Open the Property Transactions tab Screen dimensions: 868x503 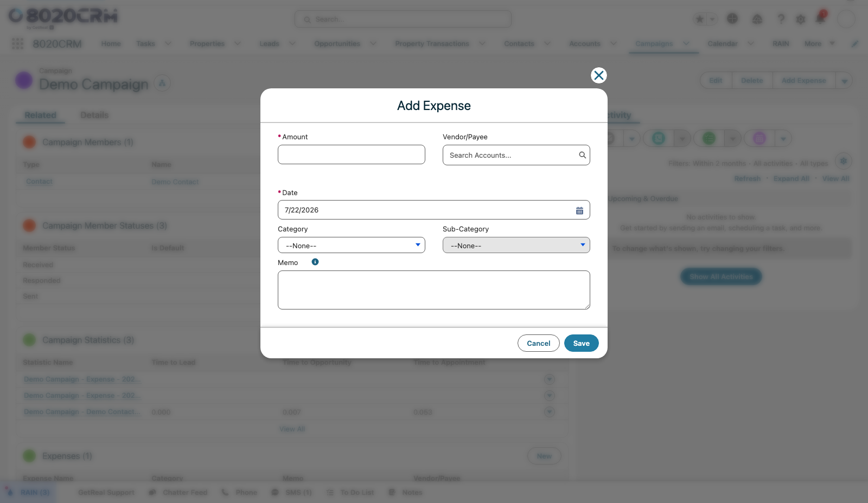click(x=432, y=43)
